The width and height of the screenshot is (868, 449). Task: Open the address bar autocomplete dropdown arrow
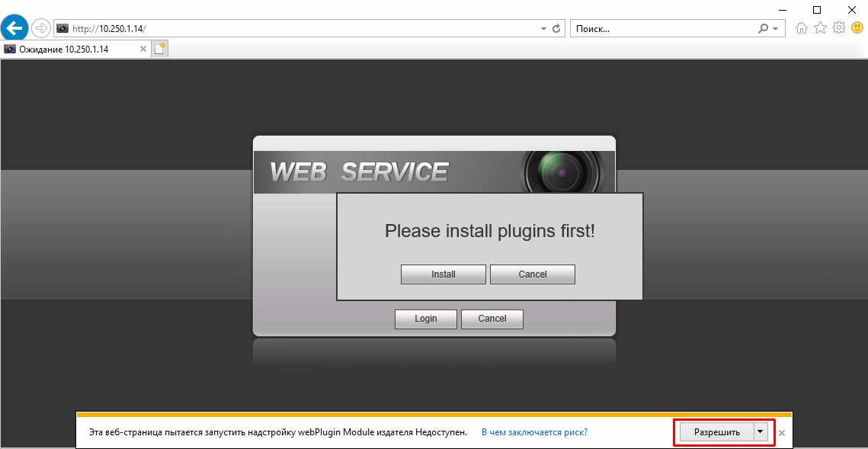tap(543, 28)
